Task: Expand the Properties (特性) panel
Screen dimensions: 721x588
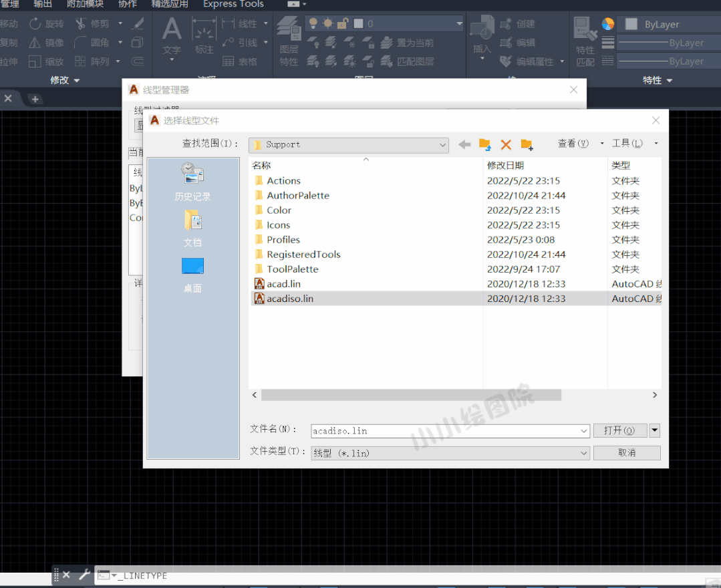Action: (x=658, y=80)
